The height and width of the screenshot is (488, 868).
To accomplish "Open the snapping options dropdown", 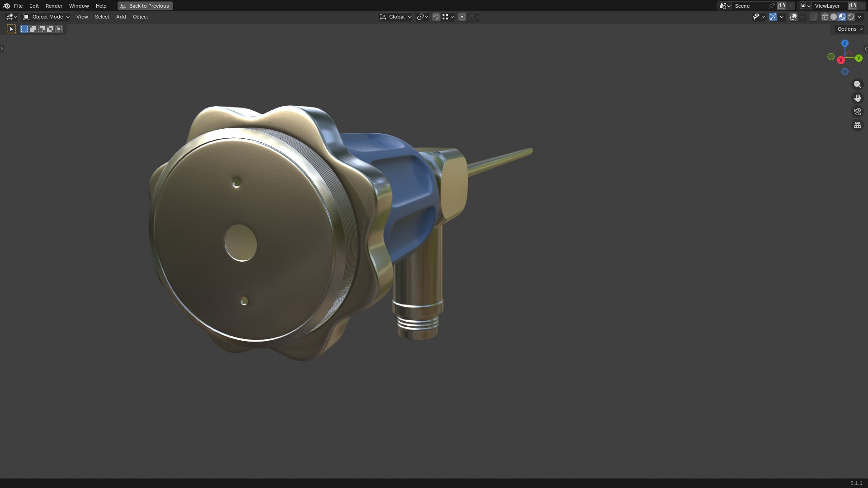I will pos(448,17).
